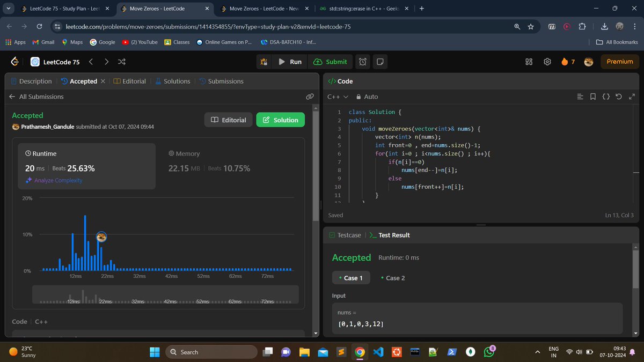Open WhatsApp from the taskbar
Screen dimensions: 644x362
pos(489,352)
